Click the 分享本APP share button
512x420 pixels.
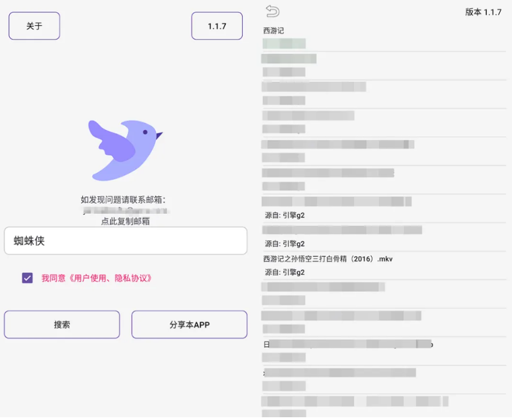point(189,324)
